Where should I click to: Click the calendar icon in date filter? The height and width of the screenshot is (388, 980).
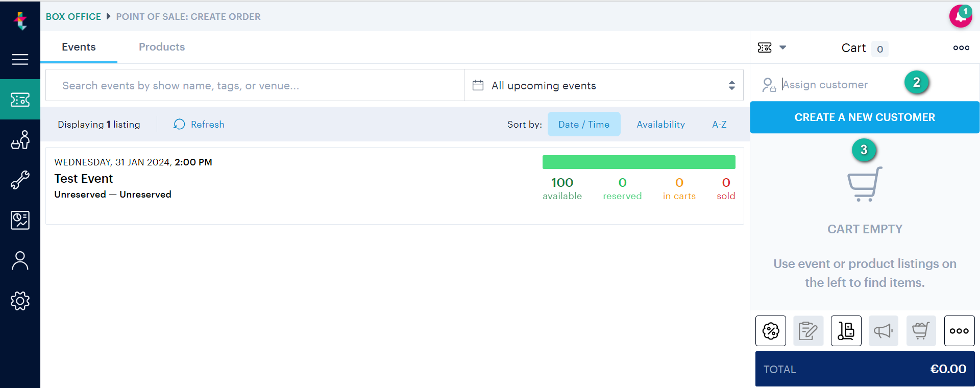[x=478, y=85]
